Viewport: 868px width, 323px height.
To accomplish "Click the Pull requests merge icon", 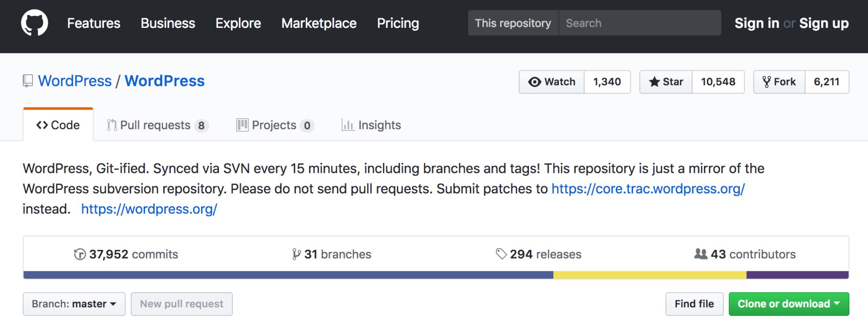I will click(x=112, y=125).
